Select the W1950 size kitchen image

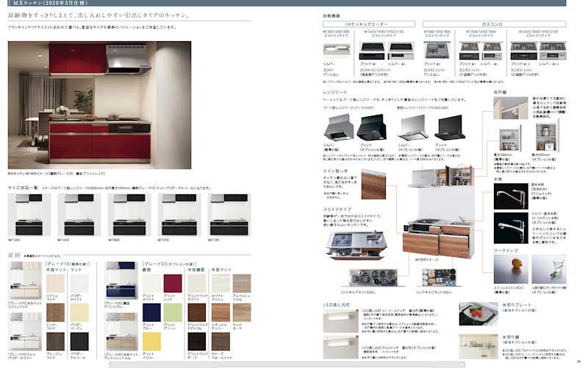point(179,215)
